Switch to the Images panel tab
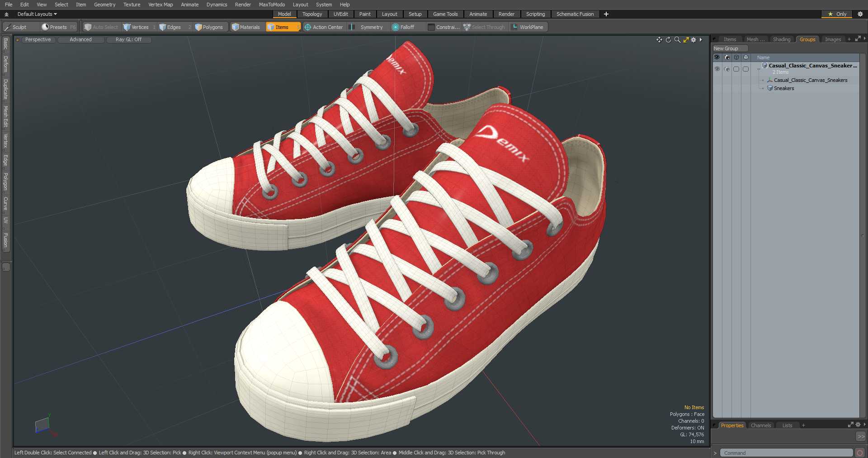 [x=833, y=39]
